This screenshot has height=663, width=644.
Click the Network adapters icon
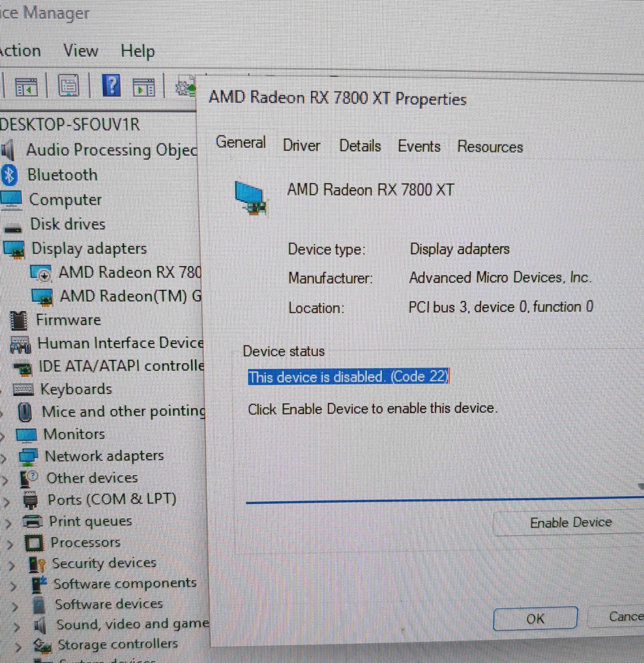[x=28, y=458]
